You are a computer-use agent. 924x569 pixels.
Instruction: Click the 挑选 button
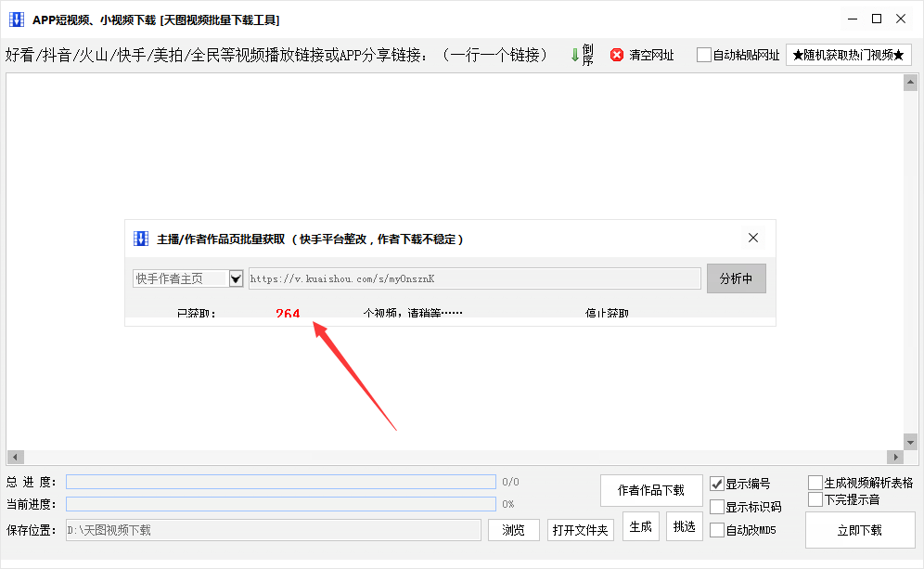(x=684, y=526)
